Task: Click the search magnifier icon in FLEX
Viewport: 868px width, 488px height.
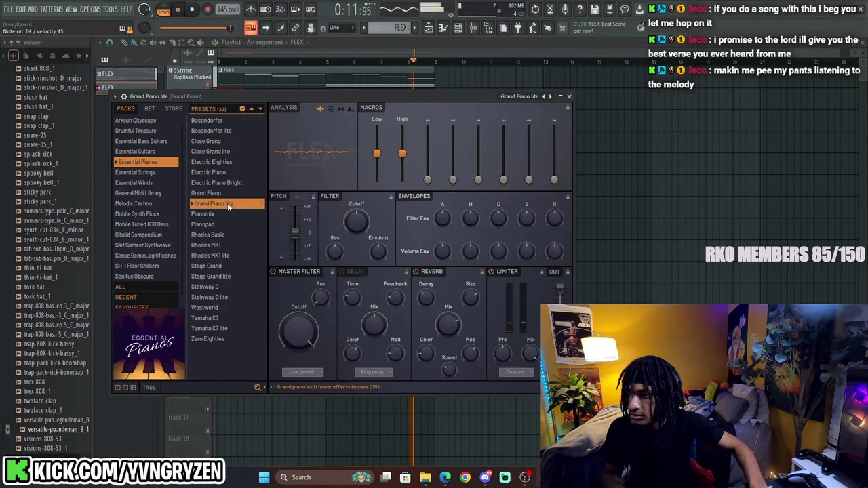Action: 257,387
